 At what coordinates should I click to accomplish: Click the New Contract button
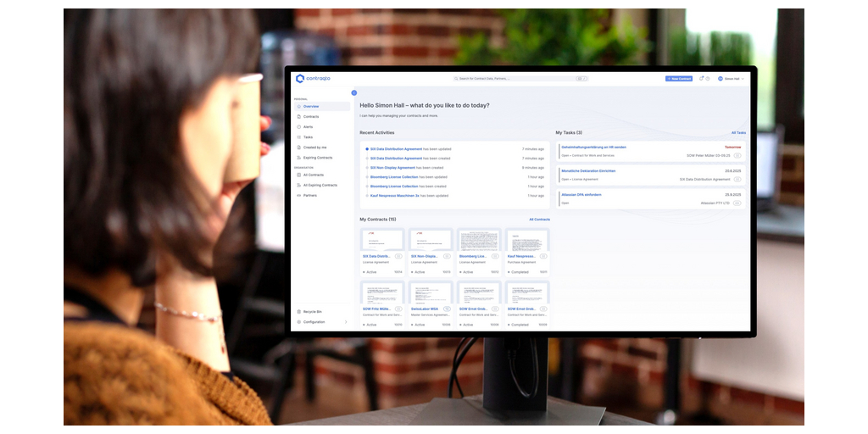[x=679, y=79]
